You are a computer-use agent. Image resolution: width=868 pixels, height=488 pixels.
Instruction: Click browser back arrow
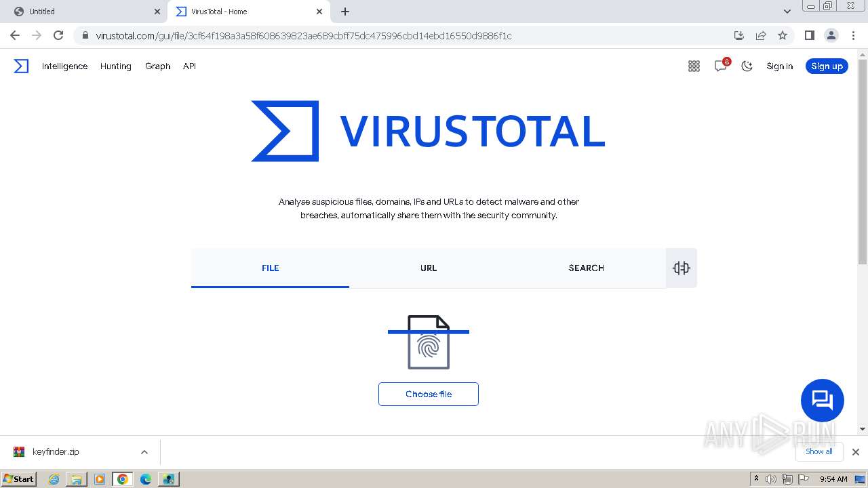coord(15,35)
